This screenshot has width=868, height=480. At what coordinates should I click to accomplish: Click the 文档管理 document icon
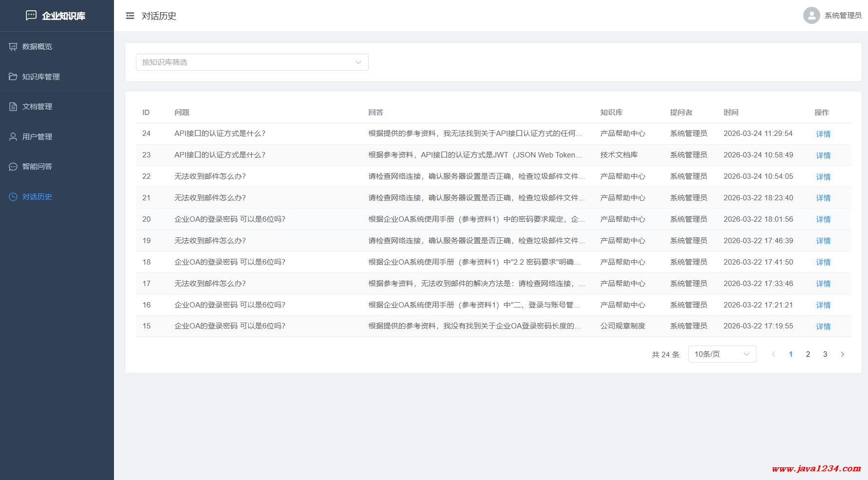point(13,107)
